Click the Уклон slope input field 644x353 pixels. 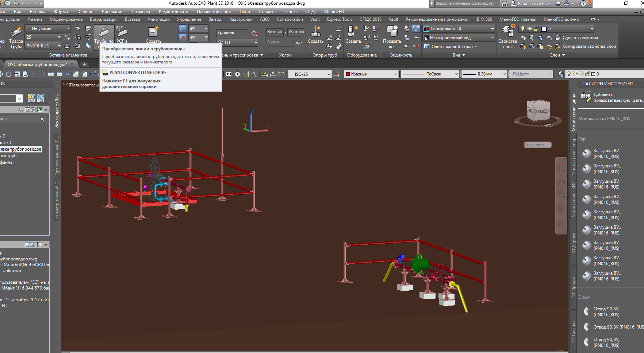[x=280, y=42]
